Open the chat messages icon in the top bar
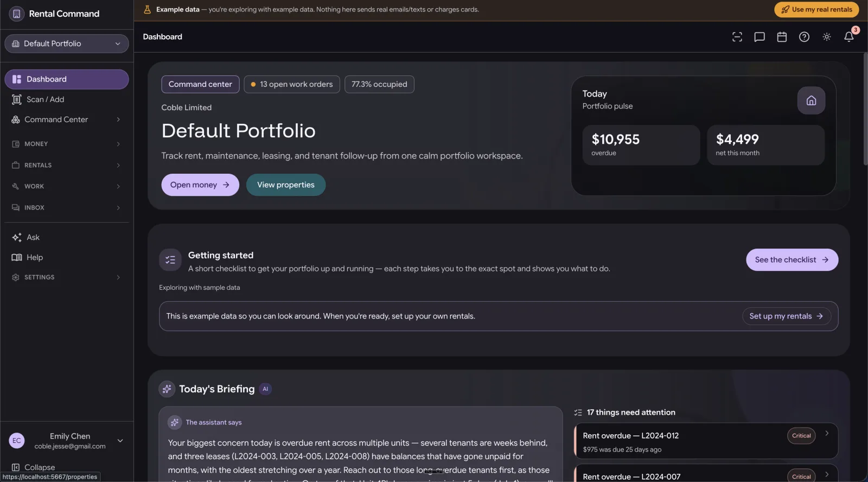Viewport: 868px width, 482px height. 759,37
